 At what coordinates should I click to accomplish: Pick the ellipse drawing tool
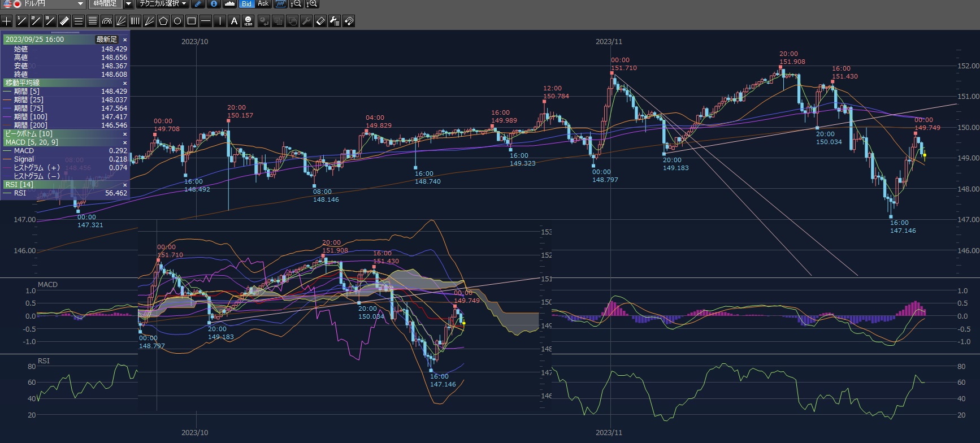click(x=177, y=21)
